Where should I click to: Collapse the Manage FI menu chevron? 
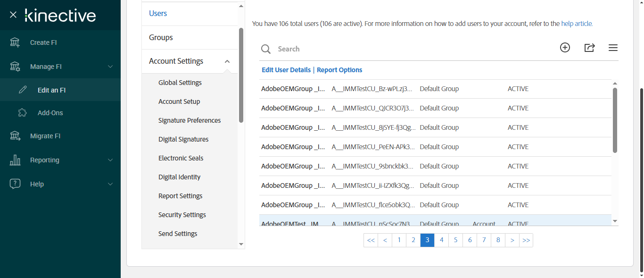[x=110, y=67]
